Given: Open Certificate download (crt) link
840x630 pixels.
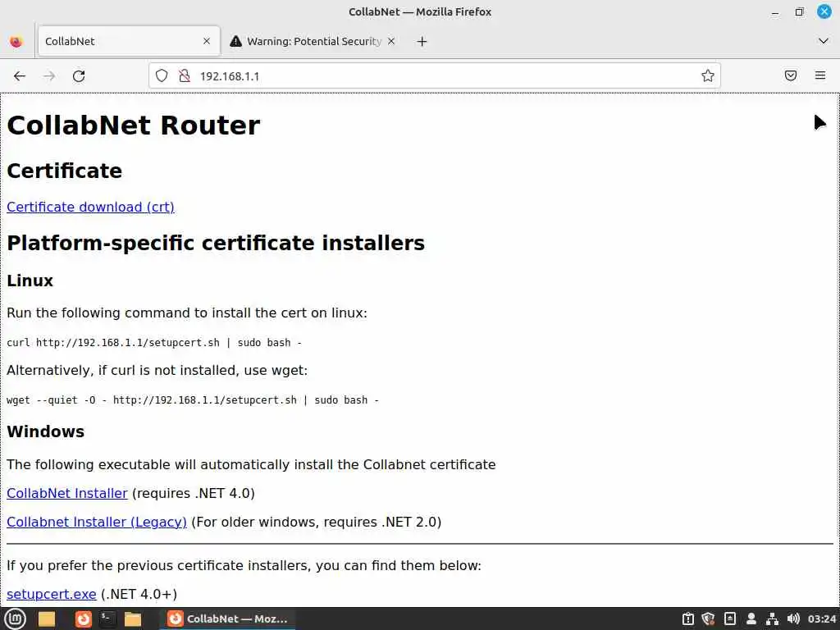Looking at the screenshot, I should (x=90, y=207).
